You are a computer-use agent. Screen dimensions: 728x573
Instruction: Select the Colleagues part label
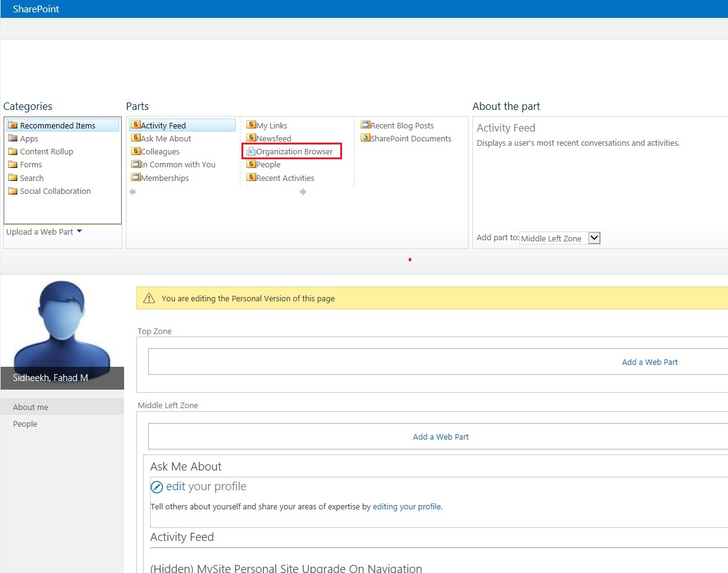pyautogui.click(x=160, y=151)
